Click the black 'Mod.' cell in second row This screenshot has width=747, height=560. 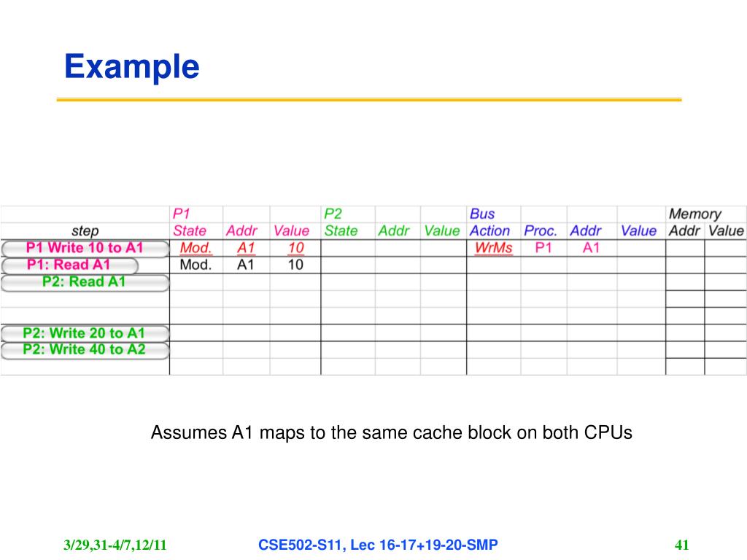click(x=196, y=265)
